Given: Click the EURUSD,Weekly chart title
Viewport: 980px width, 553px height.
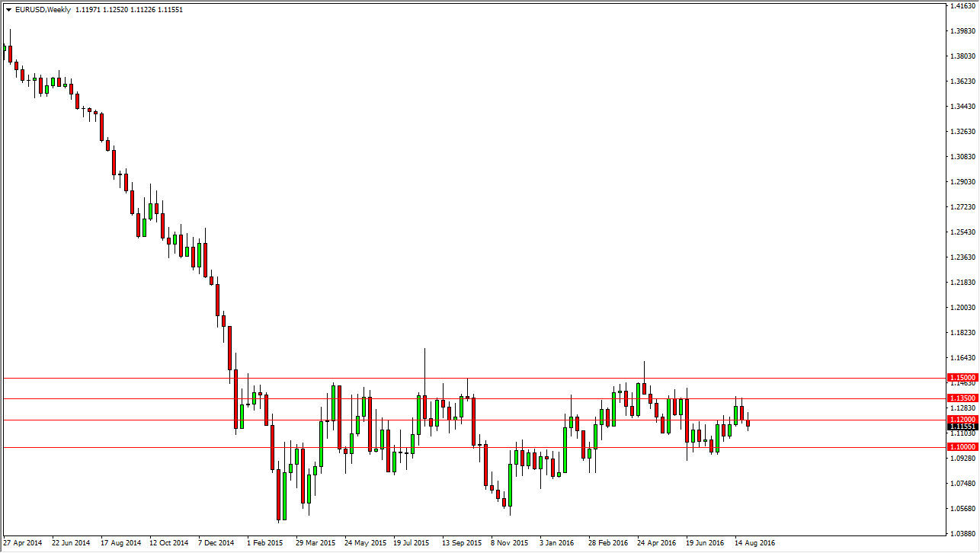Looking at the screenshot, I should pos(43,9).
